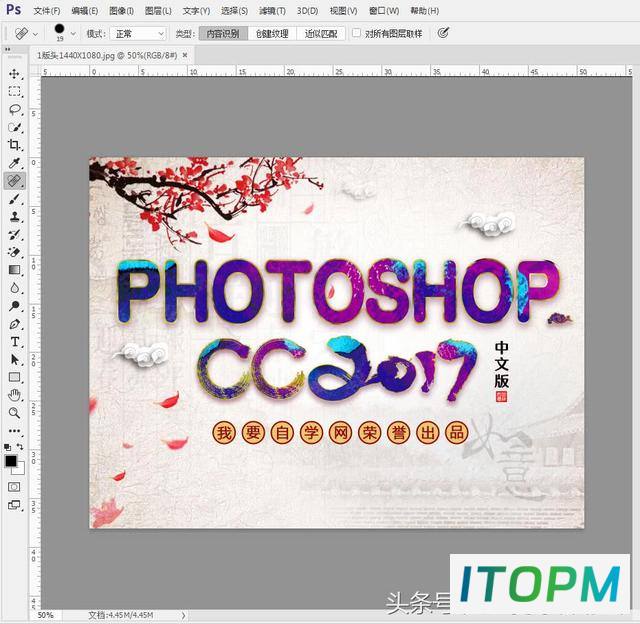Image resolution: width=640 pixels, height=624 pixels.
Task: Select the Crop tool
Action: coord(15,145)
